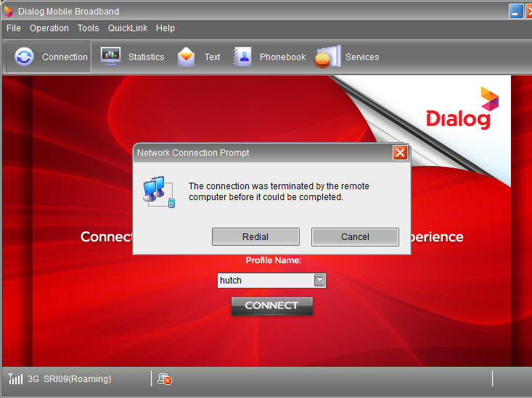Open the QuickLink menu
This screenshot has width=532, height=398.
click(128, 28)
